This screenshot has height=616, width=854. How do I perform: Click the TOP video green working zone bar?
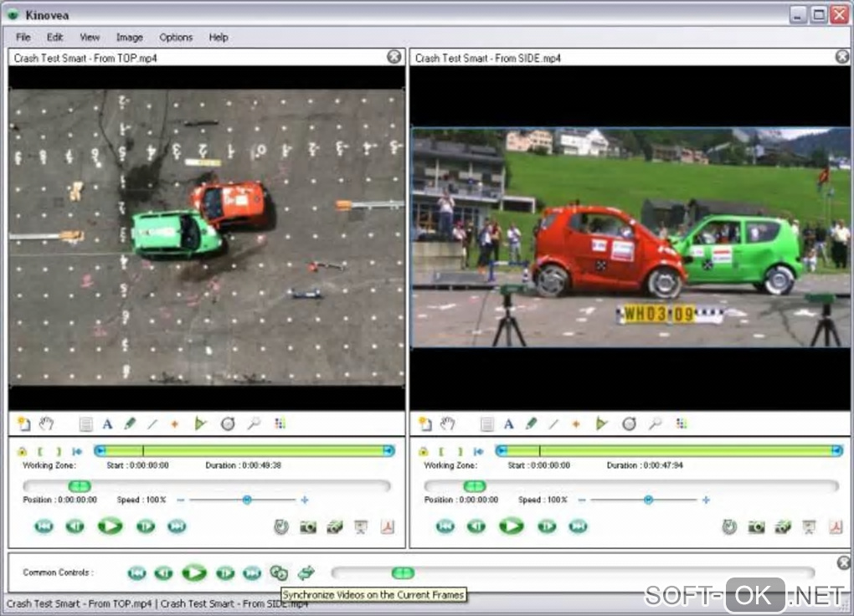click(244, 450)
